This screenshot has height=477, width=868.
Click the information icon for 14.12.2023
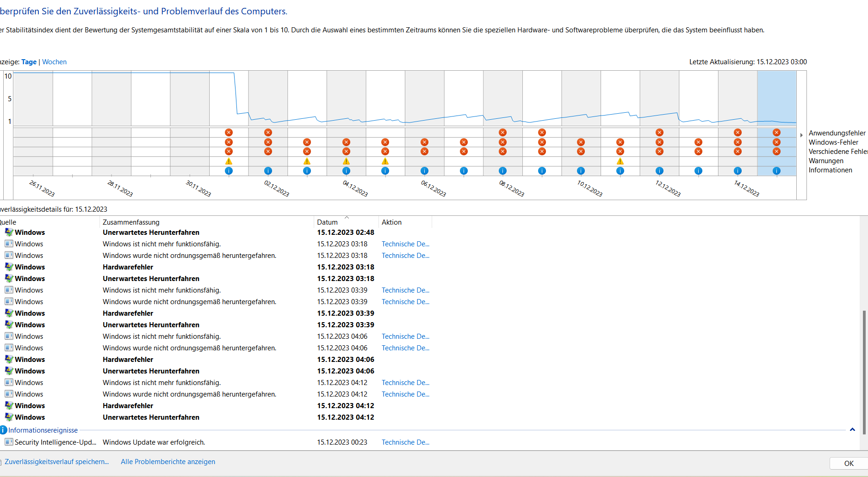[738, 171]
